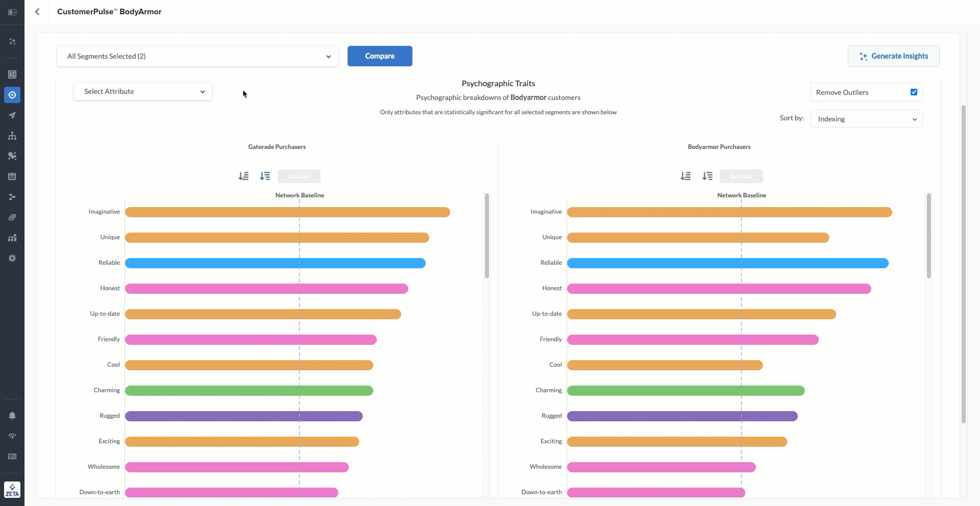
Task: Open the paper plane campaigns icon
Action: [x=12, y=115]
